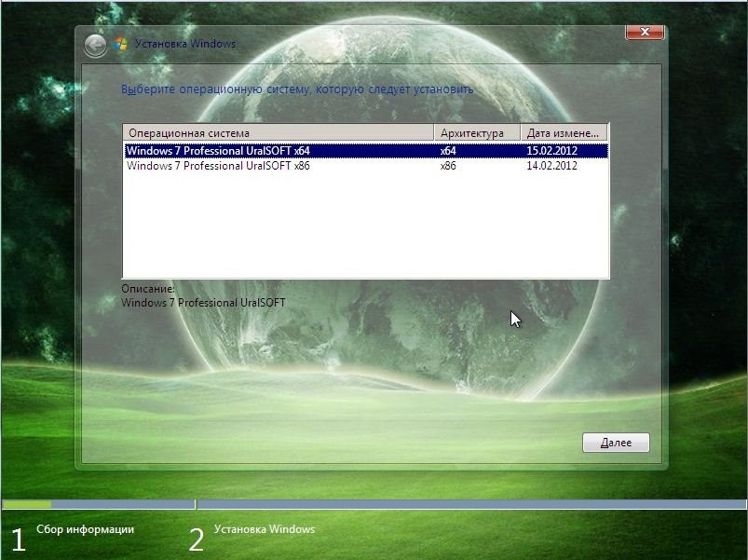This screenshot has height=560, width=748.
Task: Click description text Windows 7 Professional UralSOFT
Action: pyautogui.click(x=203, y=303)
